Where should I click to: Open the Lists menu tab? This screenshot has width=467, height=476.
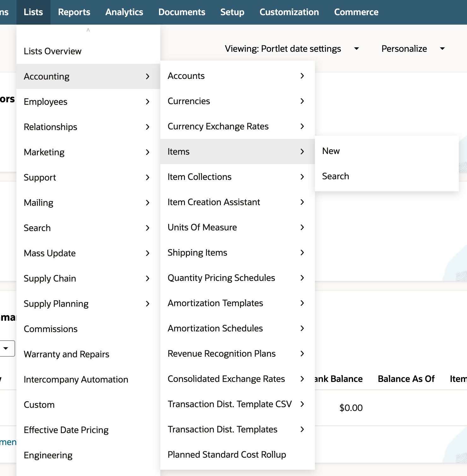pyautogui.click(x=33, y=12)
